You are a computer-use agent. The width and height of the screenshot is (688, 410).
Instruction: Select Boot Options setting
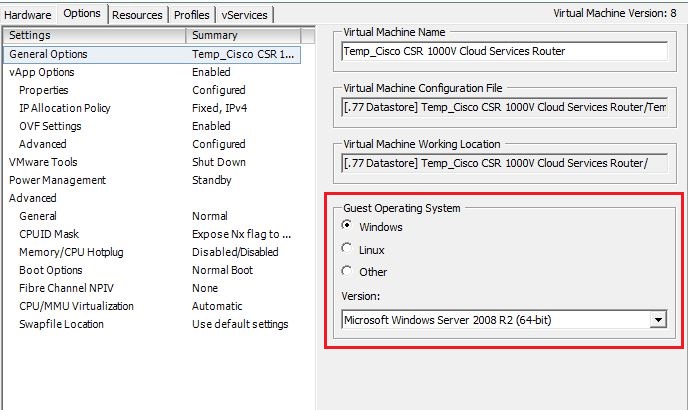[x=152, y=270]
